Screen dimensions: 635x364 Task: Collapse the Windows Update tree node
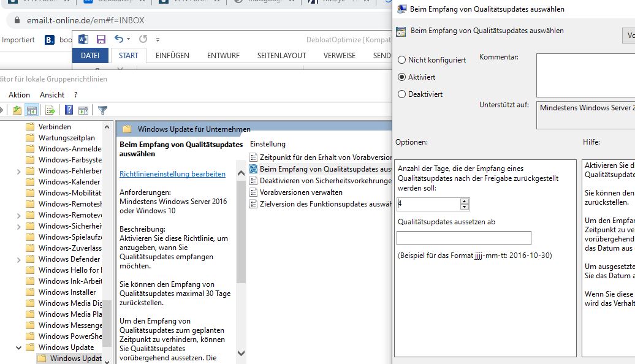[18, 347]
